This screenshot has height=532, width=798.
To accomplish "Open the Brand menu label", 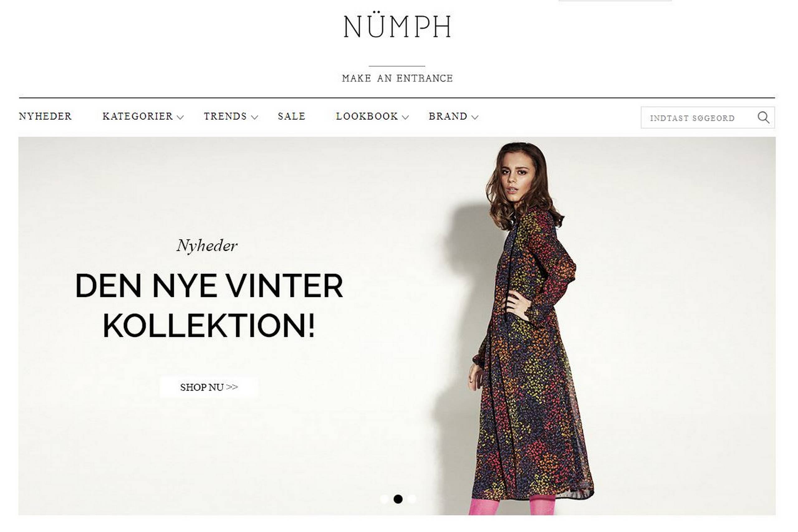I will (x=448, y=116).
